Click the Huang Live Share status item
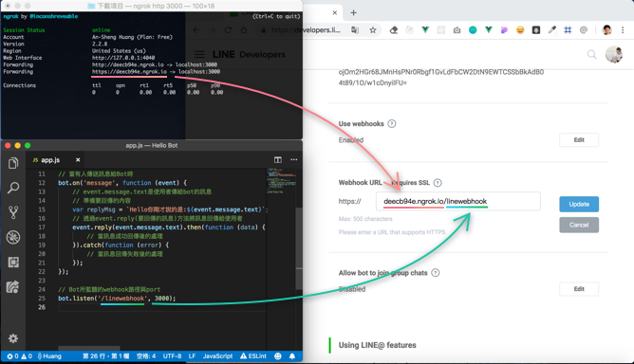 [x=49, y=355]
